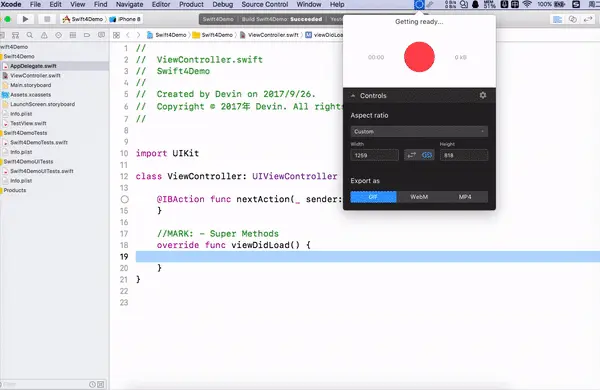Show the breakpoint navigator icon
Viewport: 600px width, 390px height.
click(x=87, y=35)
